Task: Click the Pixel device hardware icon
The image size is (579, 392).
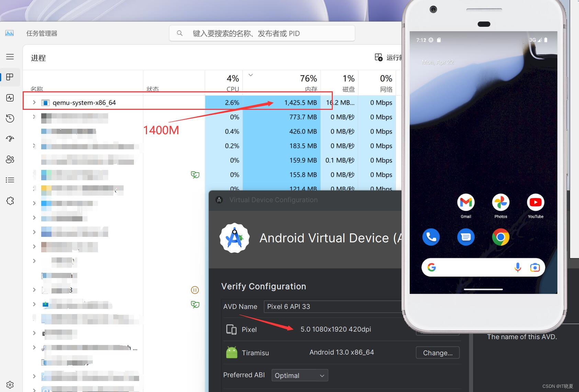Action: tap(231, 330)
